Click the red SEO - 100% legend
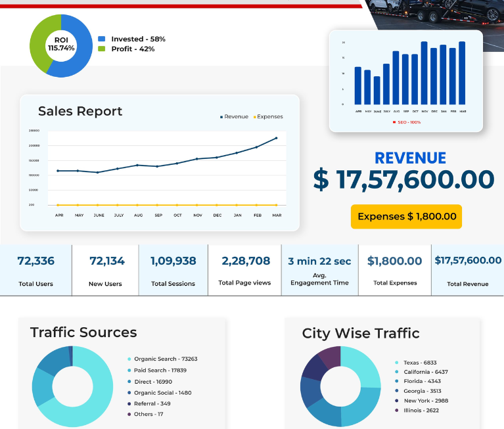504x429 pixels. coord(407,122)
